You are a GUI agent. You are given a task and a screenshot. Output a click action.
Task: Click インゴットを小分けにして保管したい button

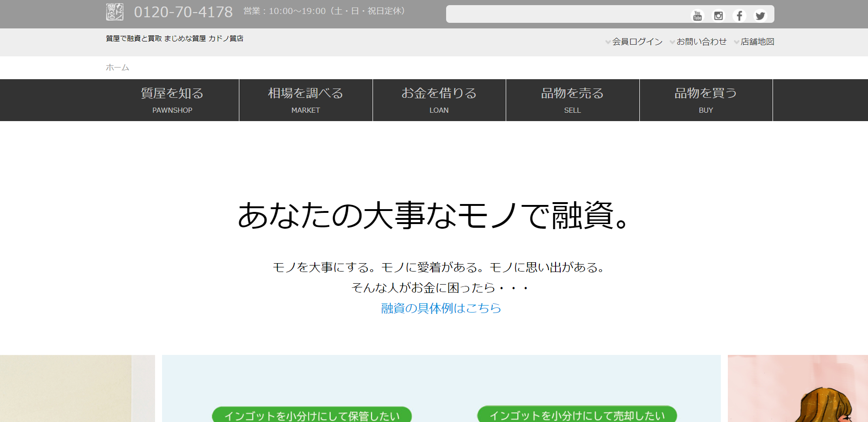pos(312,415)
